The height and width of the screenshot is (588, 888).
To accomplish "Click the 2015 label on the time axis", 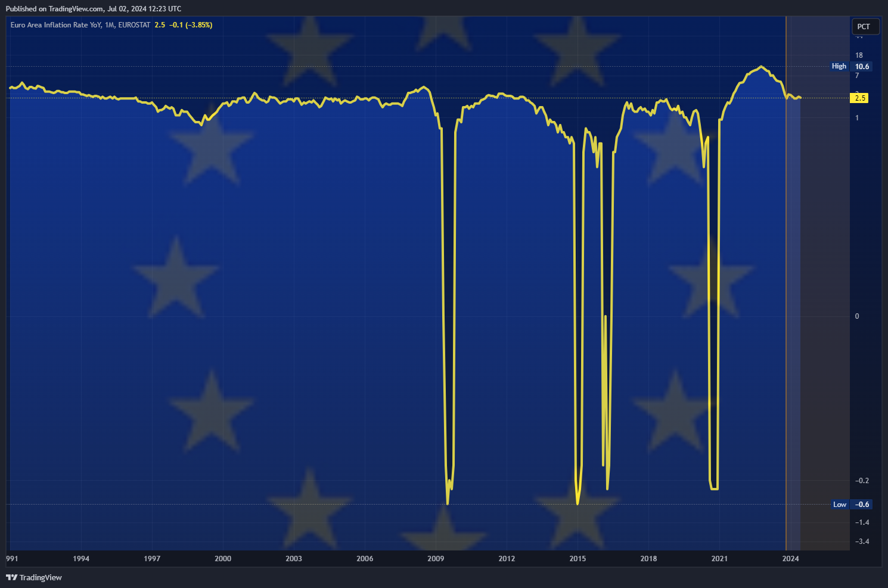I will [577, 558].
